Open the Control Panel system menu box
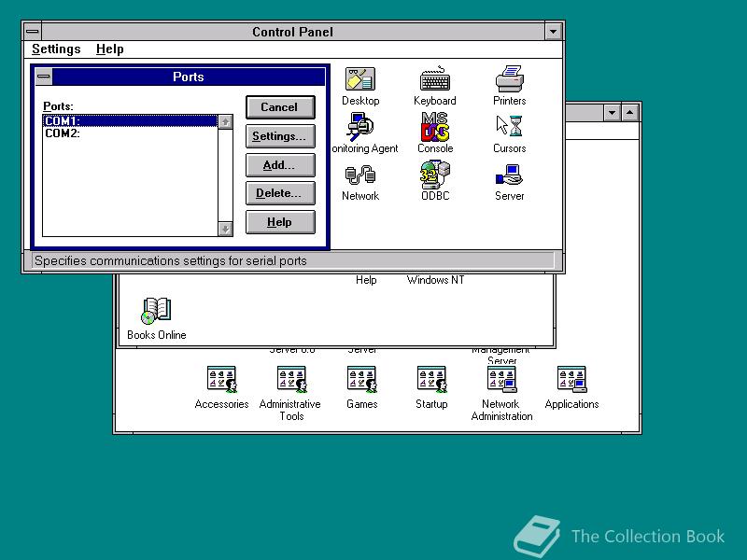 (33, 32)
